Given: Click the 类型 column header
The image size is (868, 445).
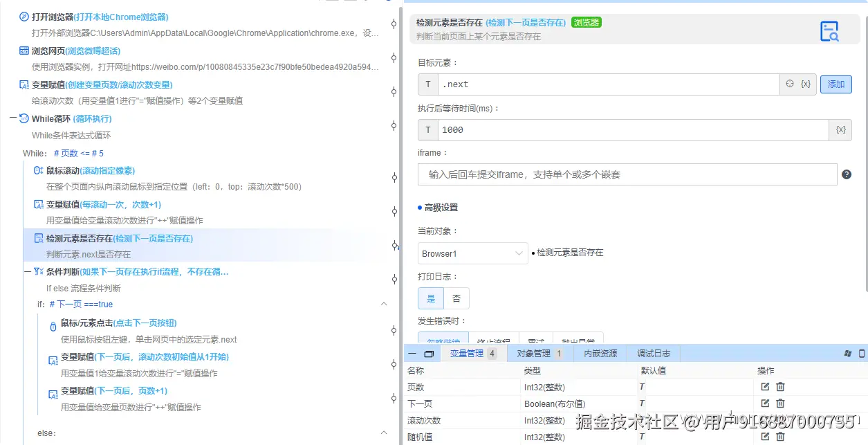Looking at the screenshot, I should coord(533,371).
